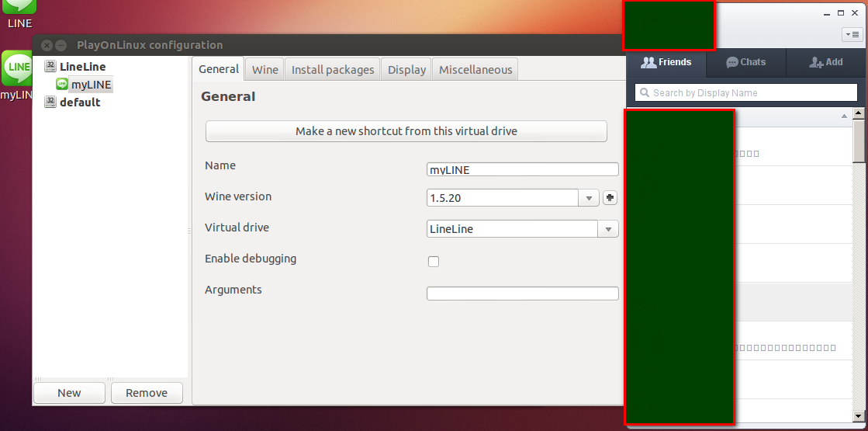Select the default virtual drive entry
Screen dimensions: 868x431
[x=80, y=102]
